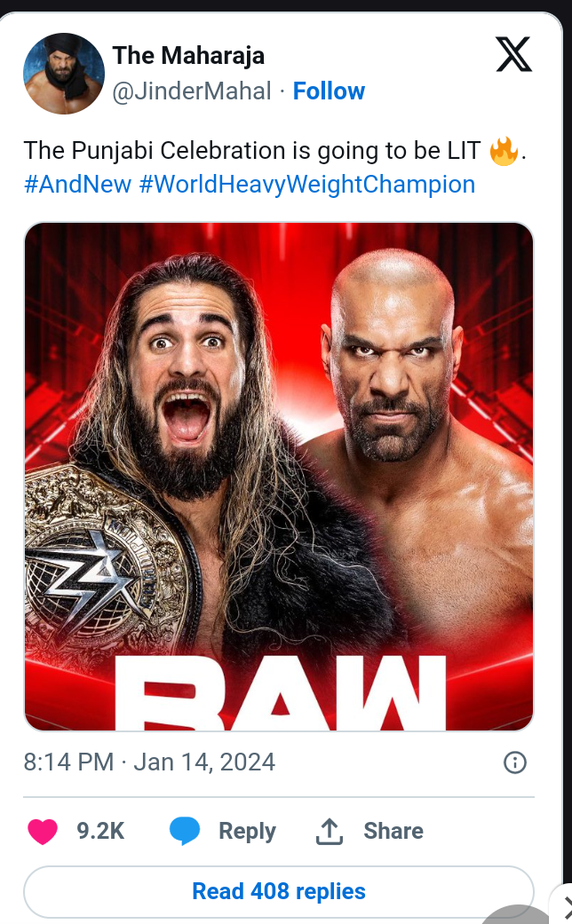Follow the @JinderMahal account
This screenshot has height=924, width=572.
click(x=329, y=91)
